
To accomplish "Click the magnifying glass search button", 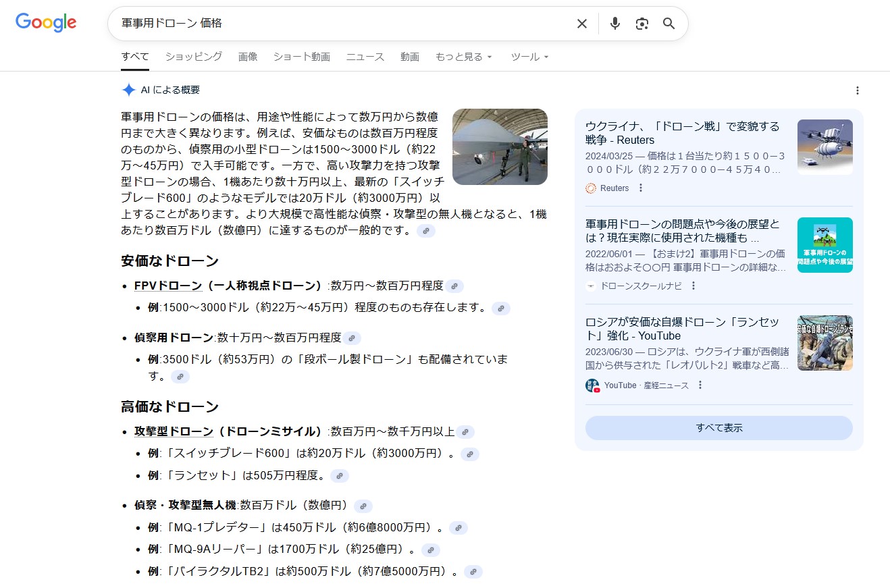I will pos(669,24).
